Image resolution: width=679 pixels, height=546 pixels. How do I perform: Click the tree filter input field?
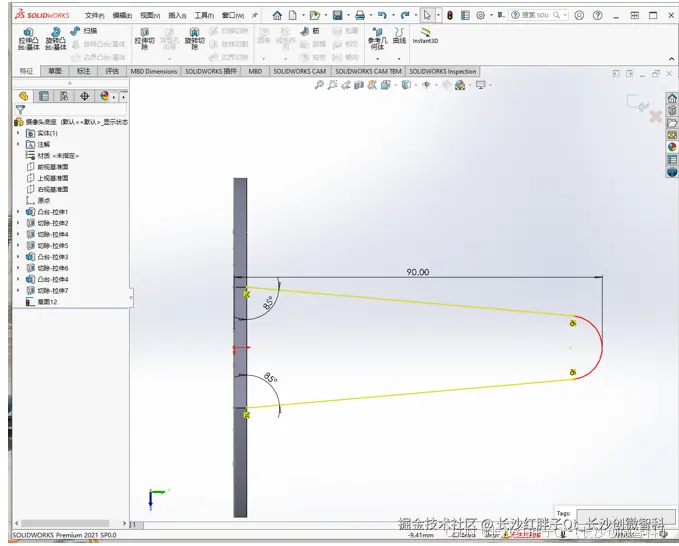pos(76,110)
